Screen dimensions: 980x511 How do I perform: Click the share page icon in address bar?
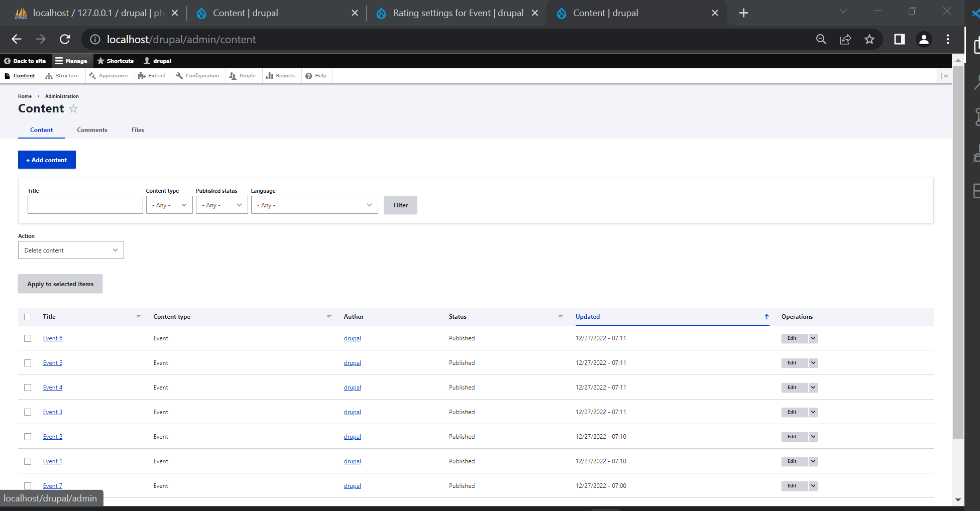pyautogui.click(x=845, y=40)
